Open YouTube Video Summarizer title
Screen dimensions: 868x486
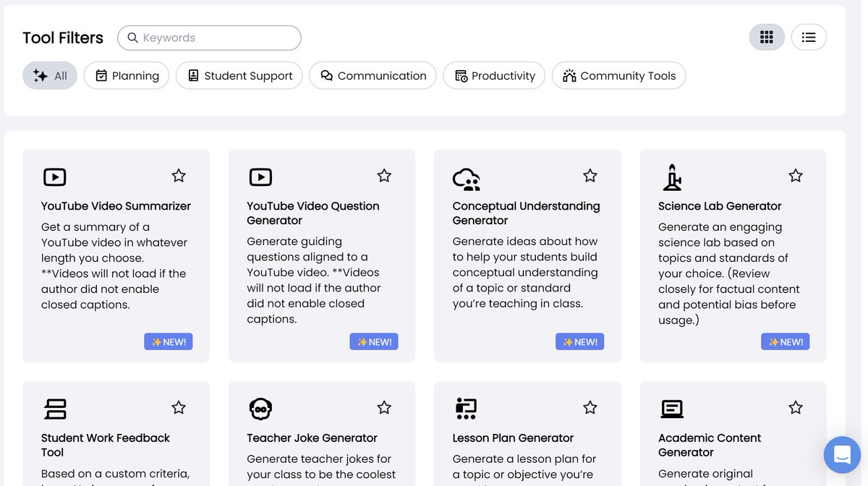[x=116, y=206]
